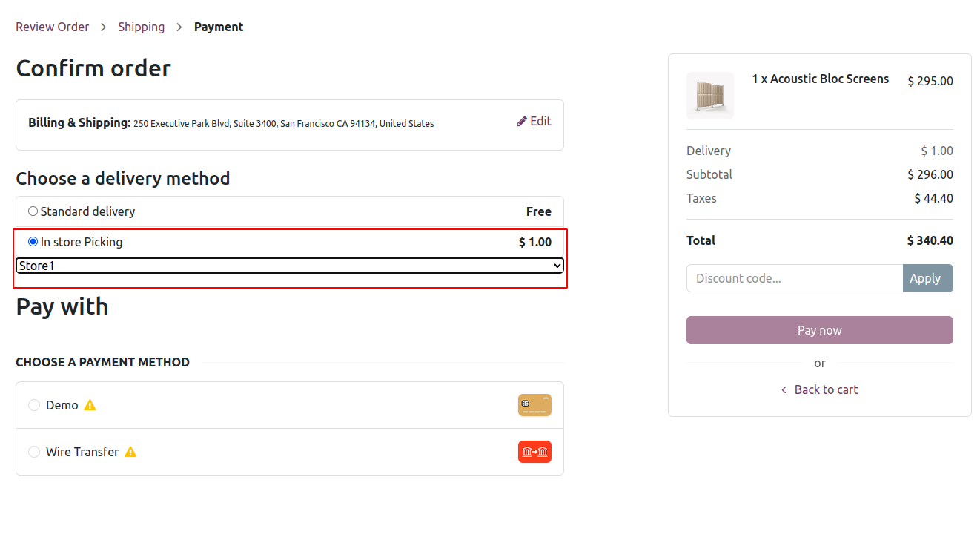Open the Acoustic Bloc Screens product thumbnail
The image size is (980, 546).
[710, 96]
